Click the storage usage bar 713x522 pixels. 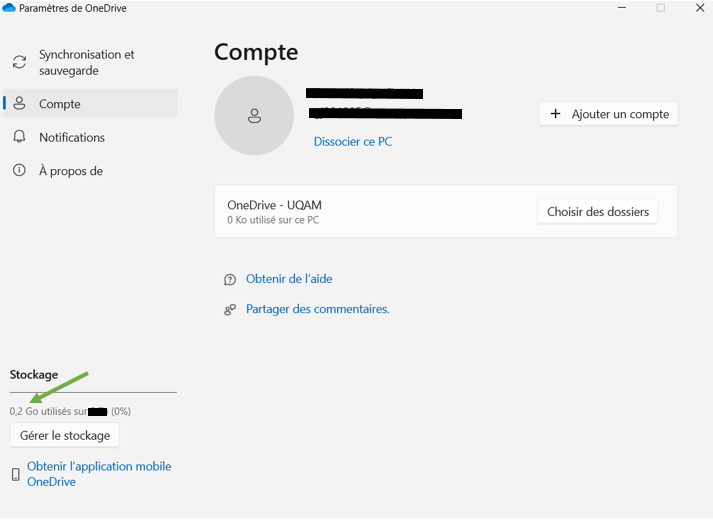(93, 392)
